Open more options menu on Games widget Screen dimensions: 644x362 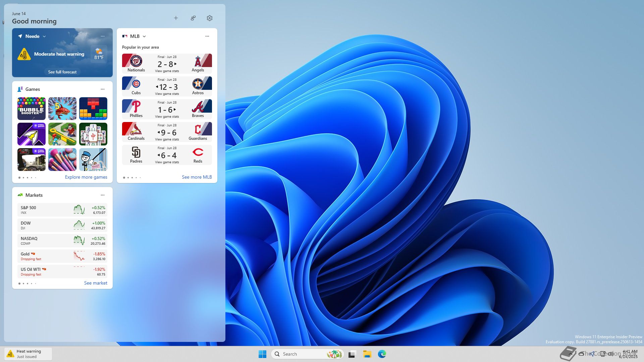click(103, 89)
